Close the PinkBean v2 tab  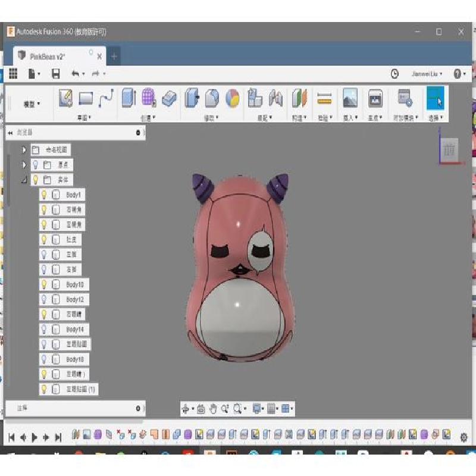[99, 57]
